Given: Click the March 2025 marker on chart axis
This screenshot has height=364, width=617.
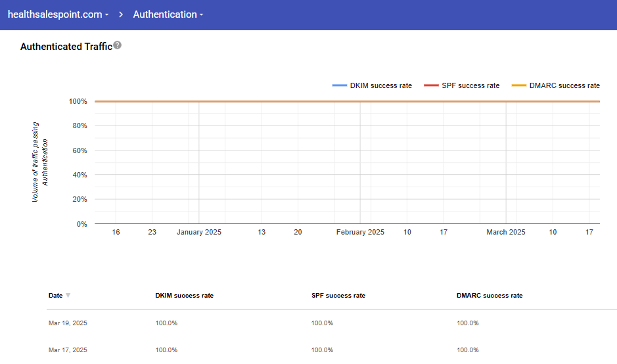Looking at the screenshot, I should pos(505,233).
